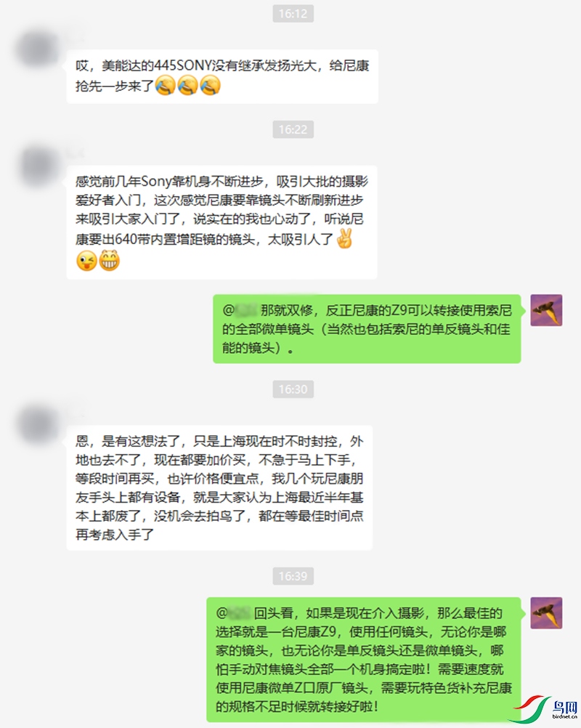Open blurred avatar beside the Sony机身 message
The height and width of the screenshot is (728, 581).
[38, 165]
